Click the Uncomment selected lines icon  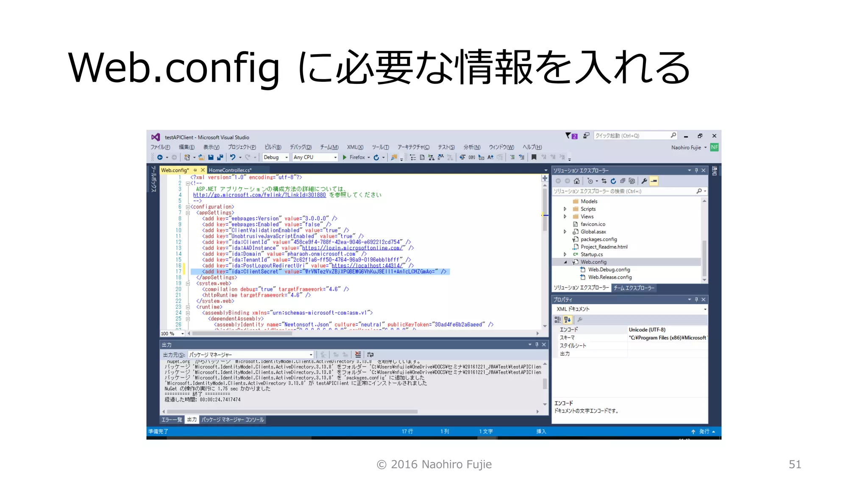521,158
